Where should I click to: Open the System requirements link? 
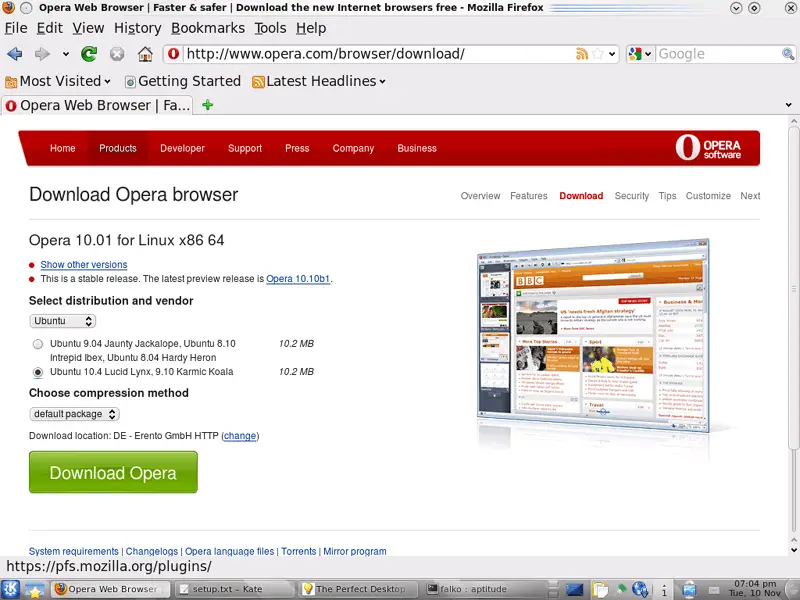click(73, 551)
